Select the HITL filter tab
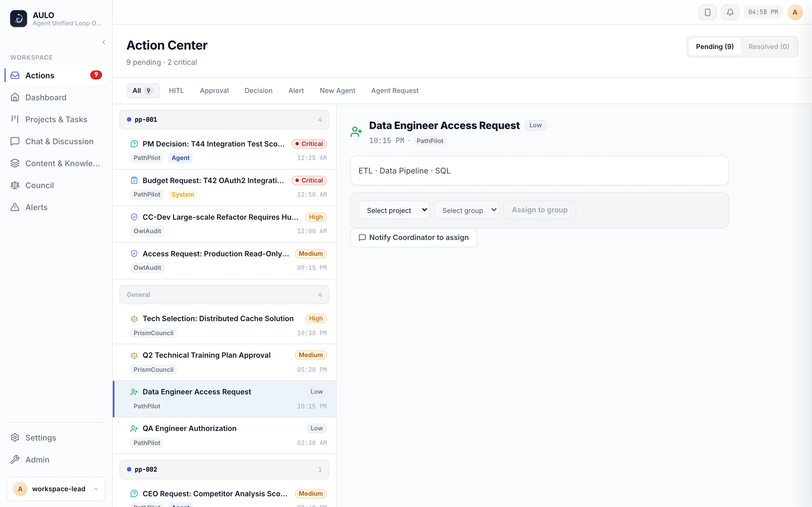The image size is (812, 507). [176, 90]
